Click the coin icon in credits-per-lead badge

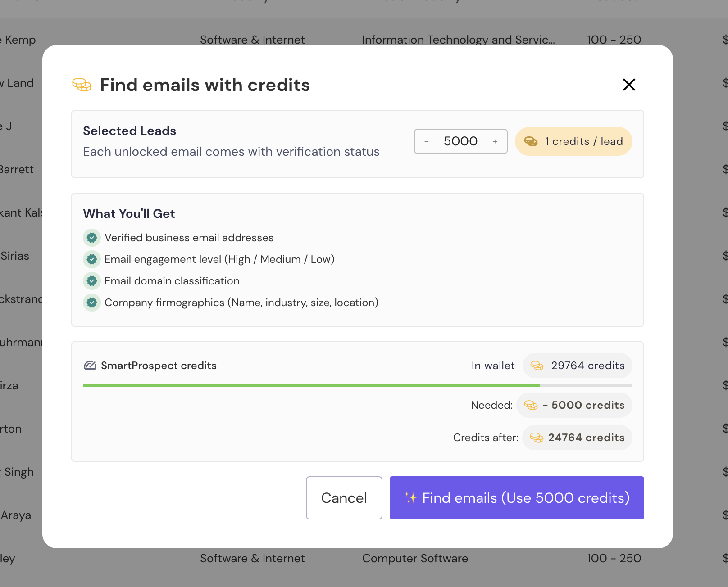531,141
